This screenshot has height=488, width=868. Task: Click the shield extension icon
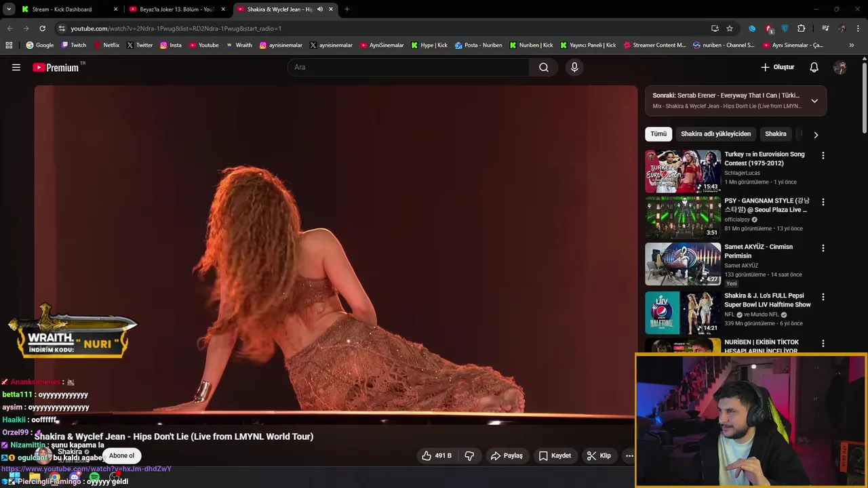[785, 28]
